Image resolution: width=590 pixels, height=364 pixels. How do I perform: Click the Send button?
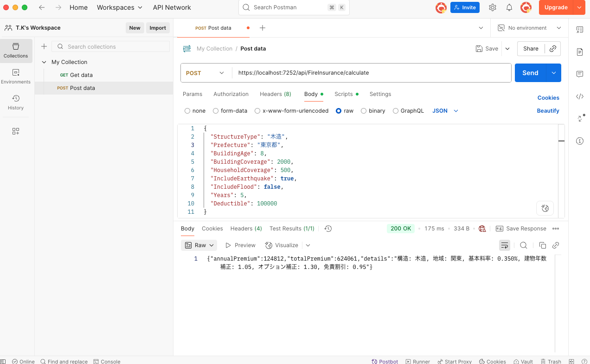530,73
